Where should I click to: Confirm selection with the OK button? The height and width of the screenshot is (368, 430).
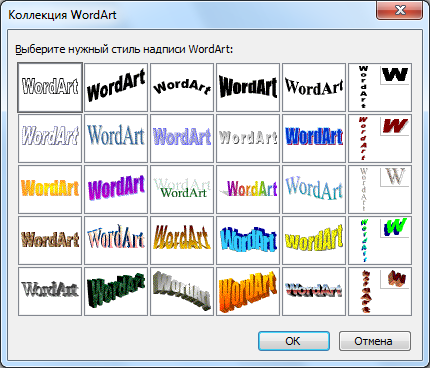pos(294,341)
